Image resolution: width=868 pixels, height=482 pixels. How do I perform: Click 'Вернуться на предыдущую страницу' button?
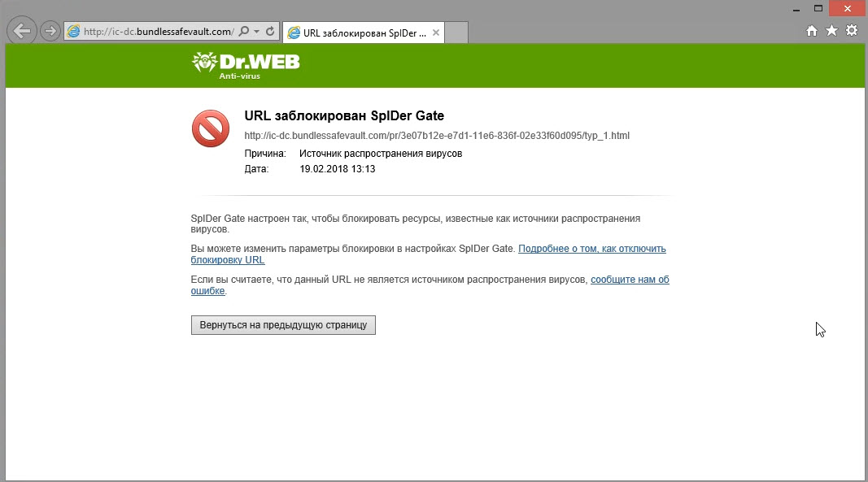(x=283, y=325)
